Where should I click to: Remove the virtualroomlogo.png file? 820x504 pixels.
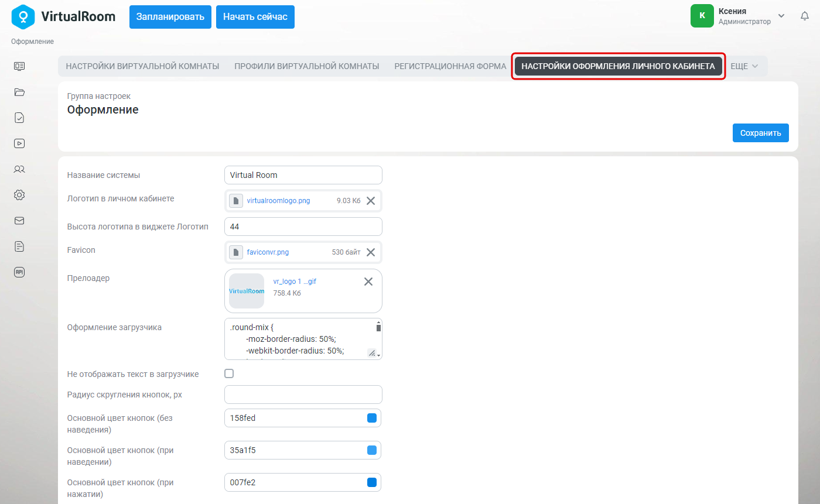point(371,201)
